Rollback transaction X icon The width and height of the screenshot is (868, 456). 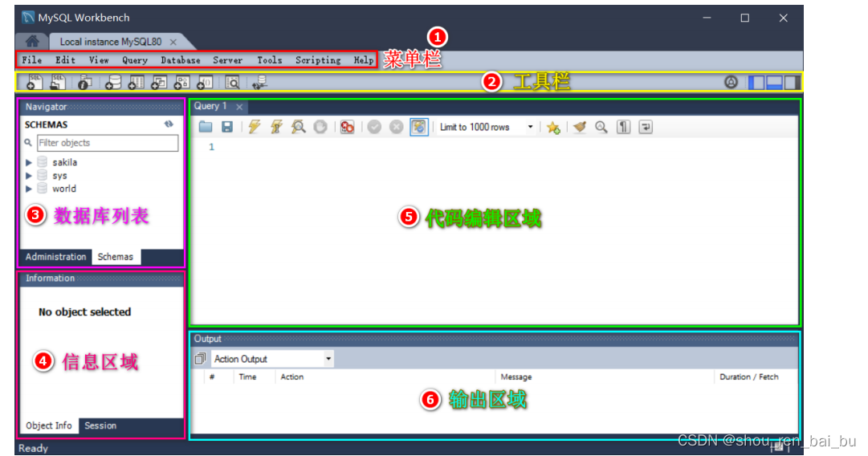click(x=397, y=127)
